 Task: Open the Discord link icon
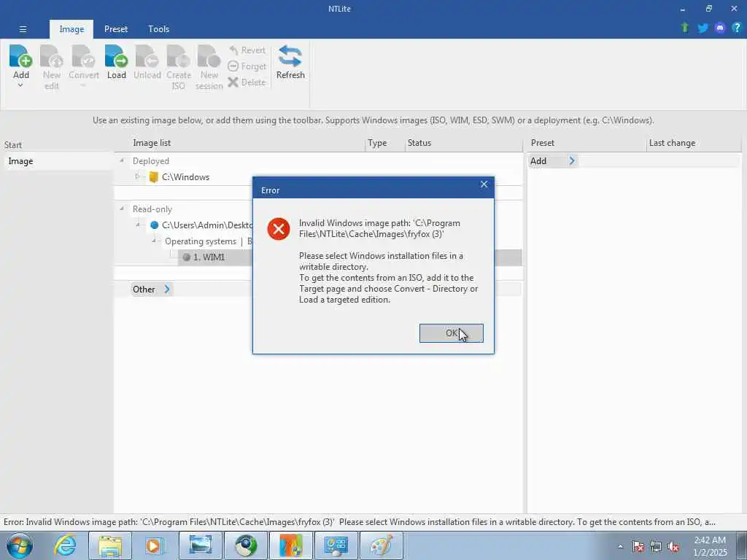(x=720, y=28)
